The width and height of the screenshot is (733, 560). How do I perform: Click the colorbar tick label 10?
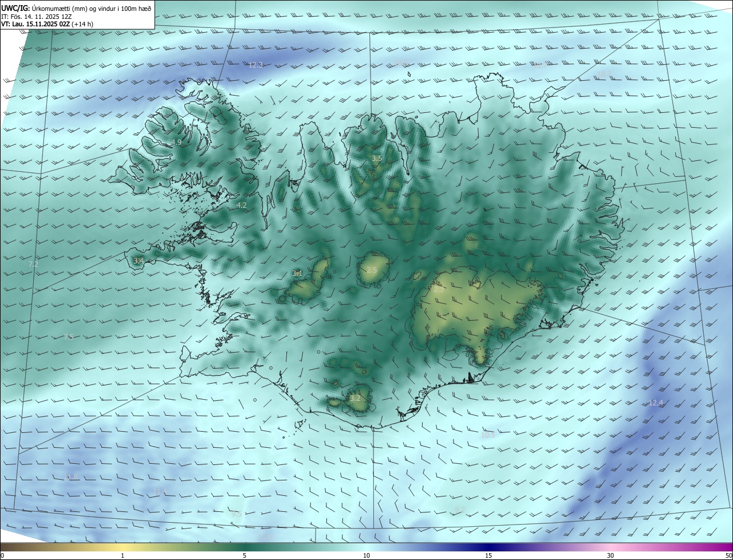[366, 556]
